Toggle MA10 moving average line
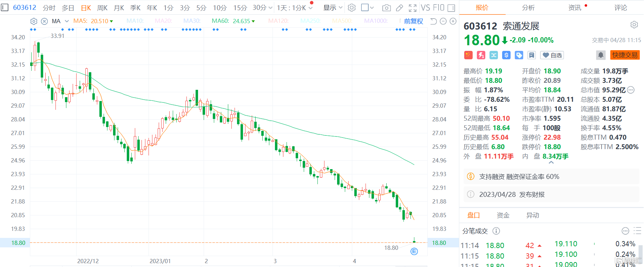 coord(135,21)
